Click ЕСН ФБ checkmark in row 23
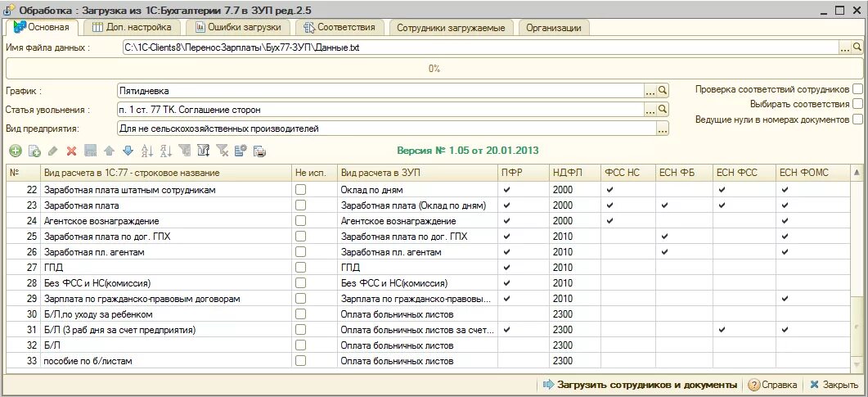This screenshot has width=868, height=397. click(664, 205)
